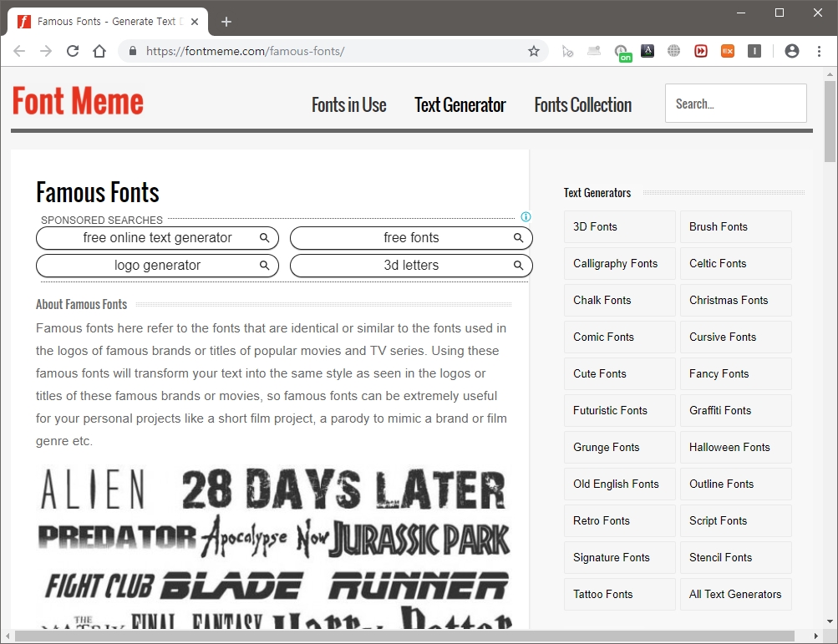Focus the site Search field
Viewport: 838px width, 644px height.
point(736,103)
